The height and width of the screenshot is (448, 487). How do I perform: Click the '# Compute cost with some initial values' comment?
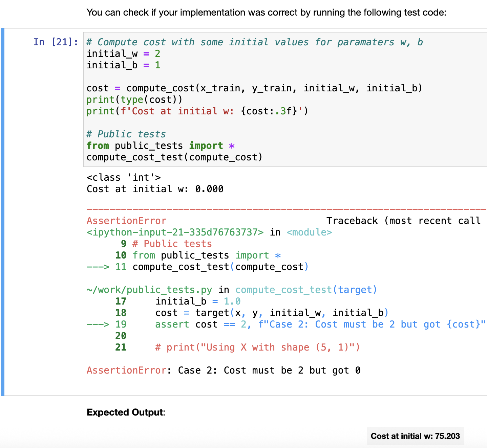(x=254, y=42)
